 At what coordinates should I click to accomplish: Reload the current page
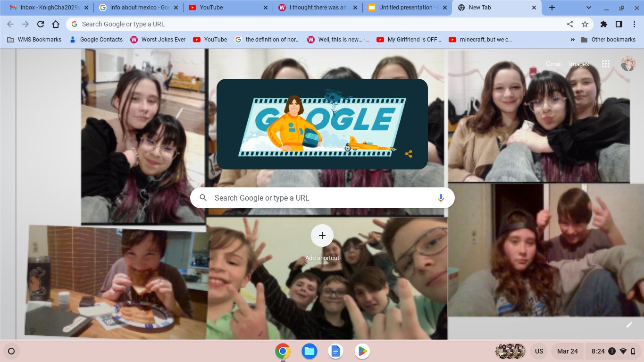pos(41,24)
